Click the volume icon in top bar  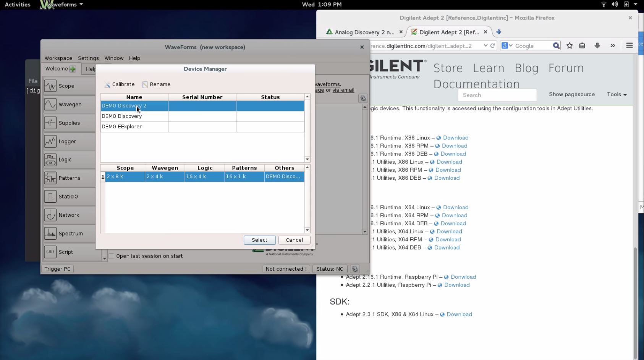(615, 4)
